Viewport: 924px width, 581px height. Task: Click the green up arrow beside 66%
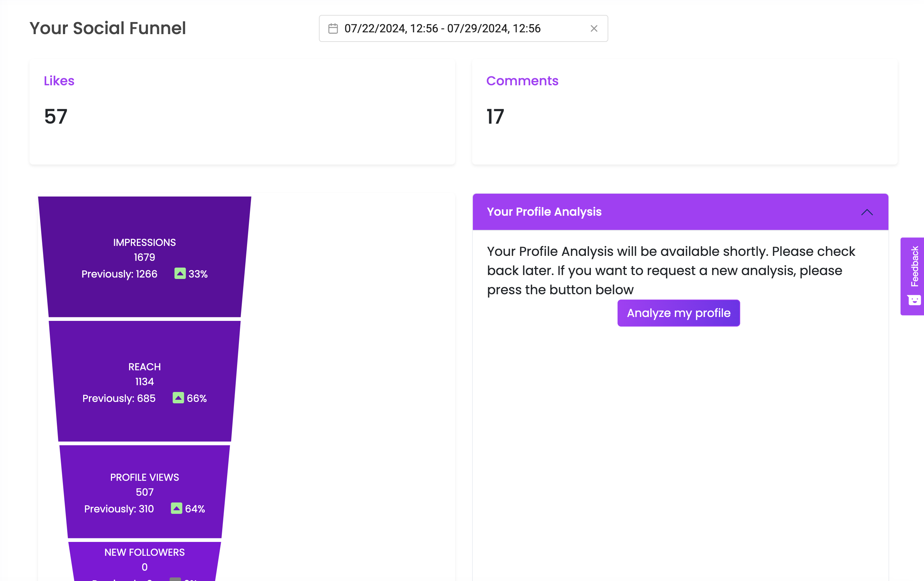click(178, 398)
